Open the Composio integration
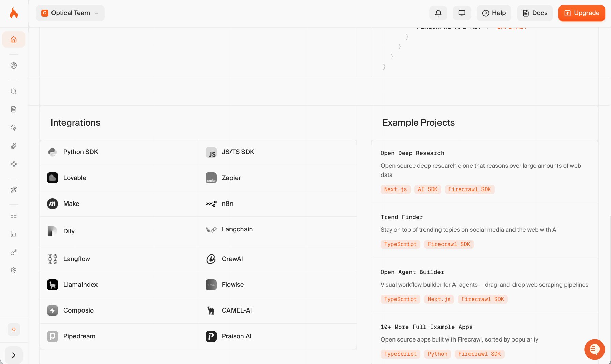611x364 pixels. click(x=119, y=310)
